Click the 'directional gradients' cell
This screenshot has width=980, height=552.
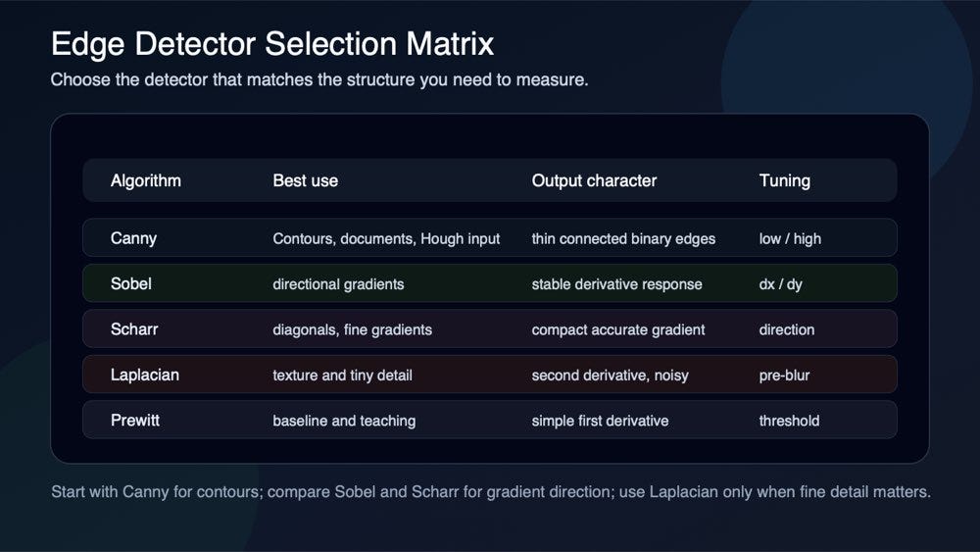pyautogui.click(x=338, y=284)
